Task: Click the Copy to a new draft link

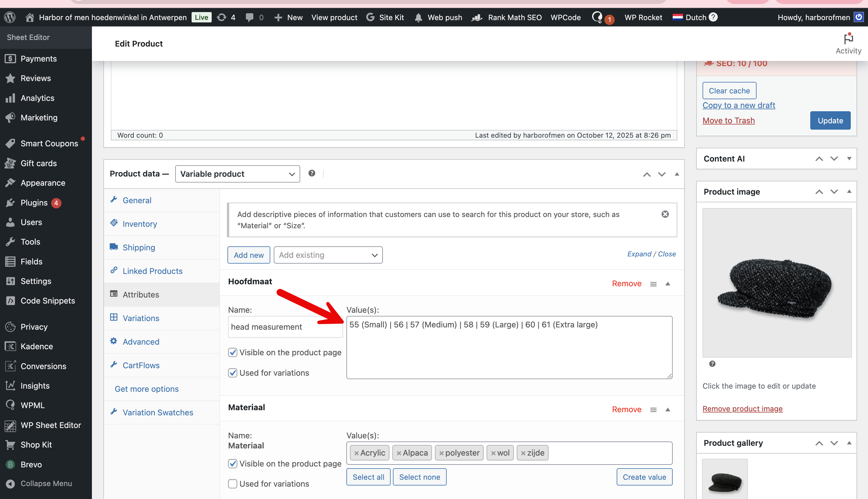Action: 738,105
